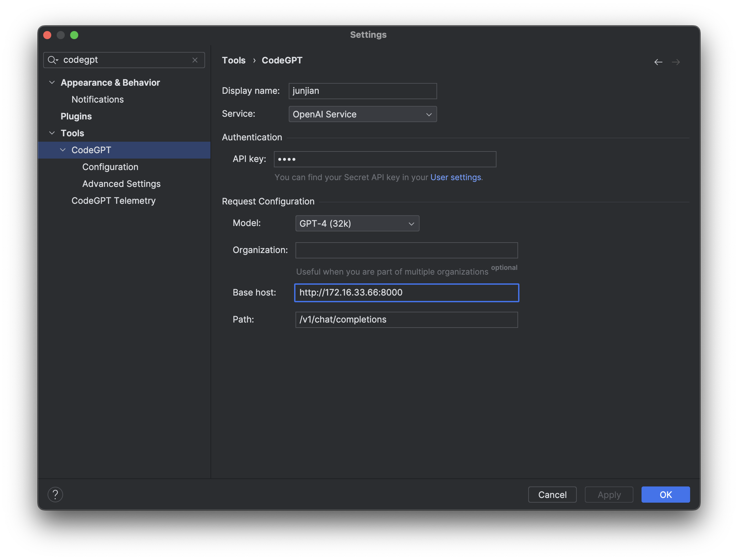Image resolution: width=738 pixels, height=560 pixels.
Task: Open the Model dropdown GPT-4 (32k)
Action: [357, 224]
